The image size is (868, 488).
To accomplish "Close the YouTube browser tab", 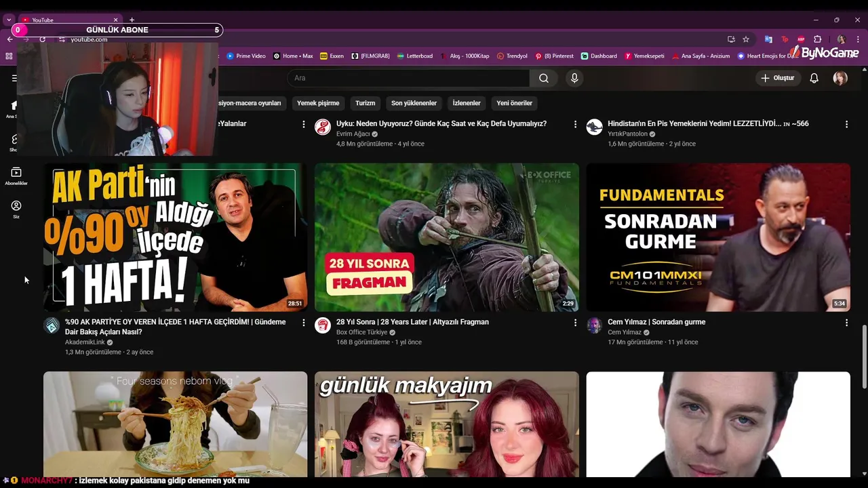I will click(x=115, y=20).
